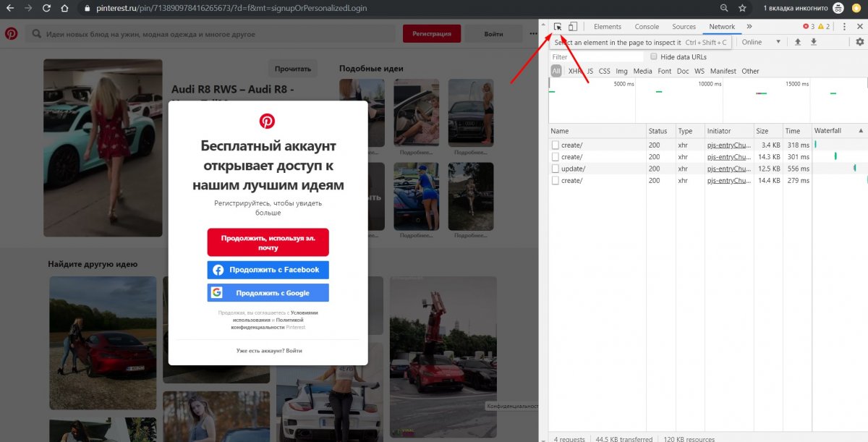The image size is (868, 442).
Task: Close the DevTools panel
Action: click(x=860, y=27)
